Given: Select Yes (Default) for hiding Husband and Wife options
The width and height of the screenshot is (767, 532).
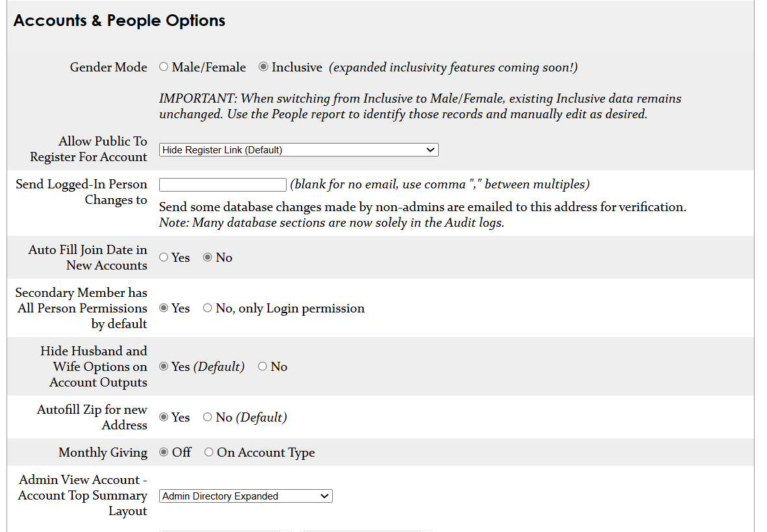Looking at the screenshot, I should tap(163, 366).
